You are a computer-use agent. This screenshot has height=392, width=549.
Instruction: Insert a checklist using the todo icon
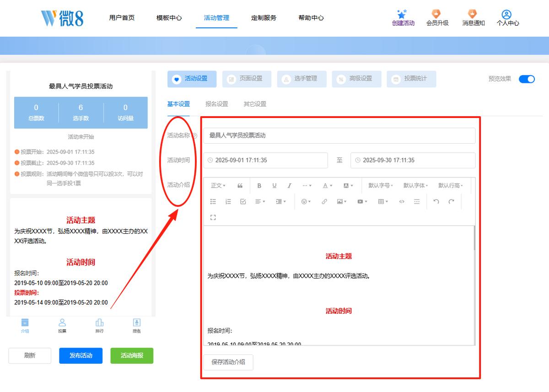[243, 201]
